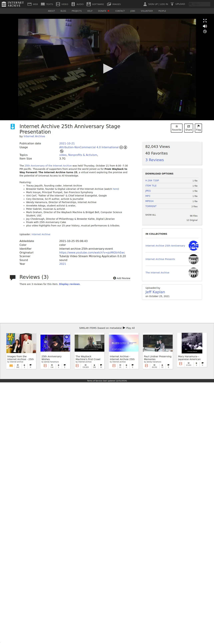Click the search box in header
Screen dimensions: 214x644
click(x=199, y=4)
